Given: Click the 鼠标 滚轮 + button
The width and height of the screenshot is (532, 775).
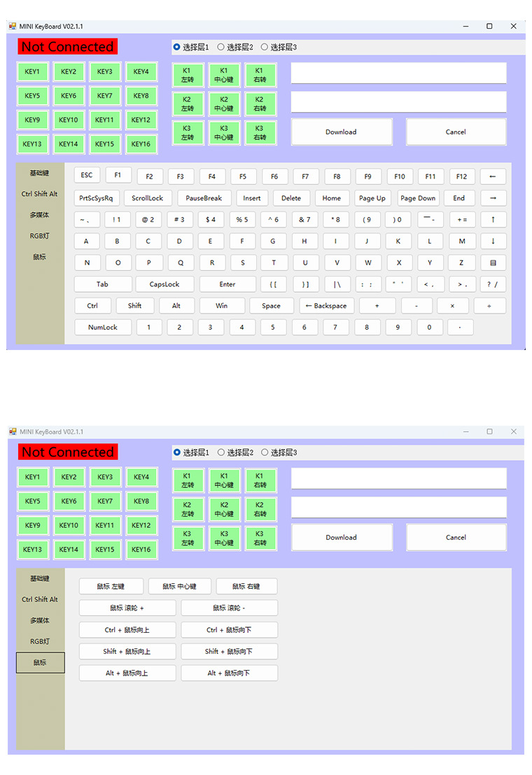Looking at the screenshot, I should point(127,608).
